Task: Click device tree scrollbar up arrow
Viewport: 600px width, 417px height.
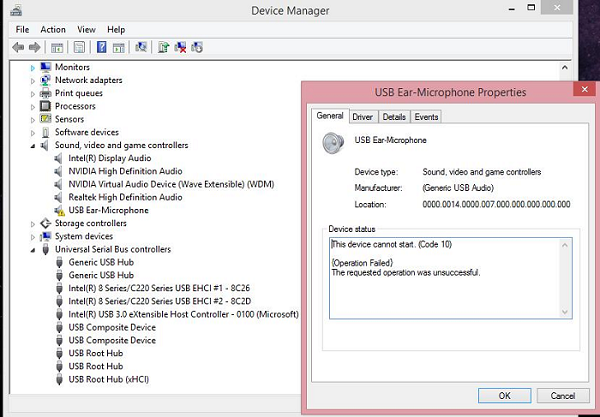Action: pyautogui.click(x=565, y=68)
